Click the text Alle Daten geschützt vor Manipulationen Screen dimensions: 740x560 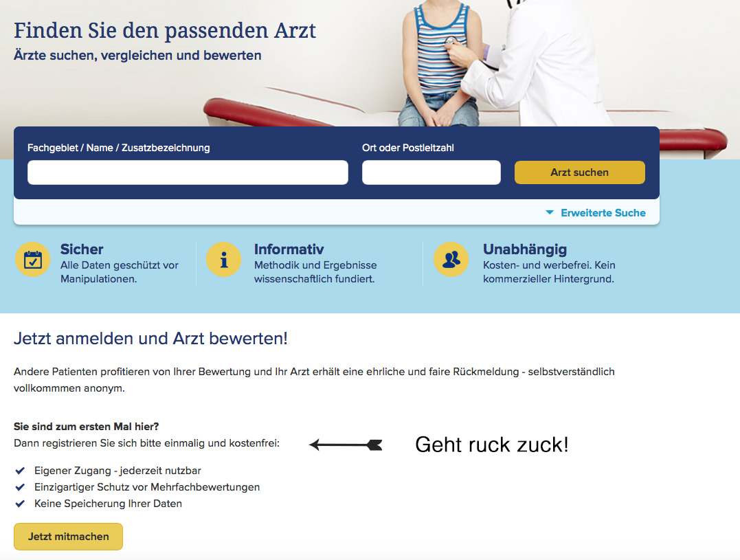pos(120,271)
